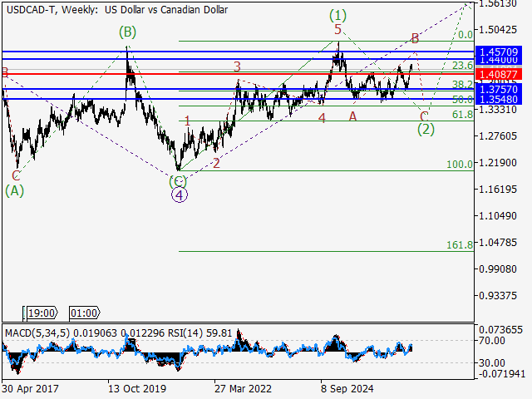Click the chart title 'USDCAD-T, Weekly' text
The width and height of the screenshot is (532, 399).
51,10
